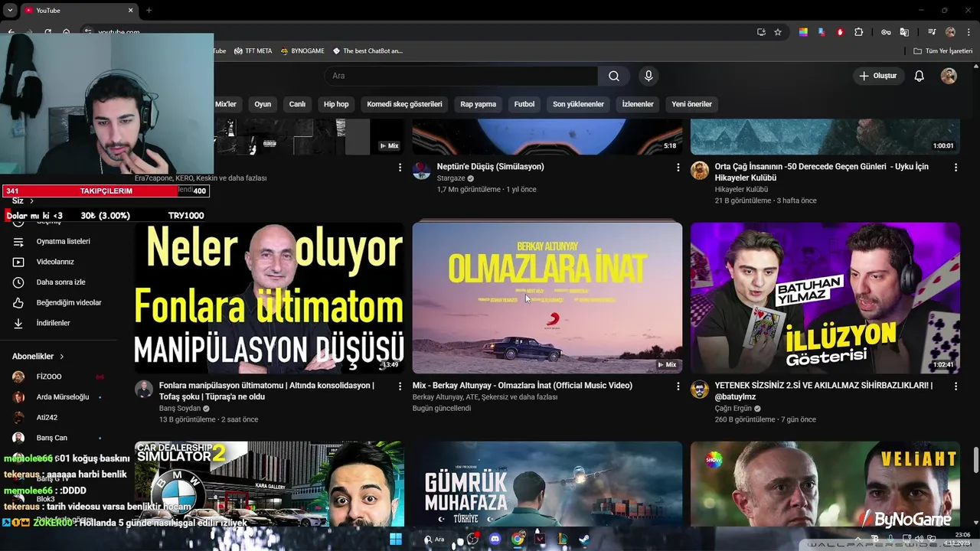Open Discord from the taskbar
The image size is (980, 551).
click(x=495, y=539)
